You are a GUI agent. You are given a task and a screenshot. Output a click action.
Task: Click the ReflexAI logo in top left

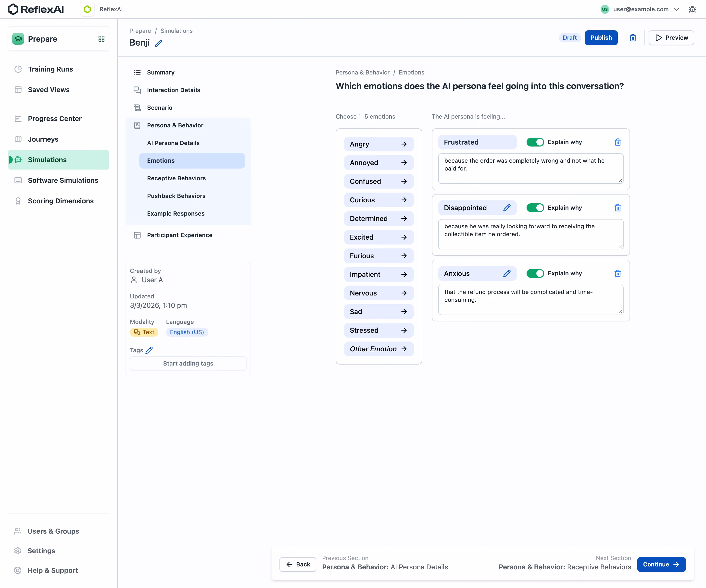click(x=36, y=9)
